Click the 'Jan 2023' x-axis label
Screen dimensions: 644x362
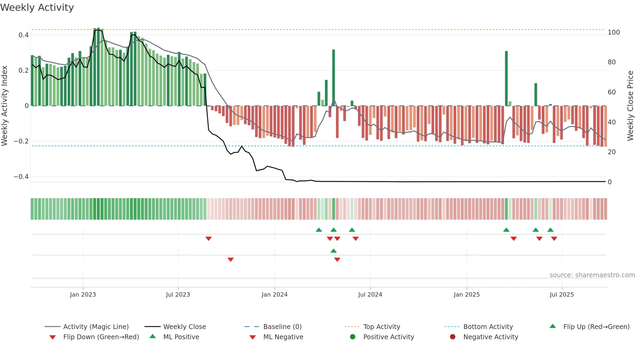point(83,295)
